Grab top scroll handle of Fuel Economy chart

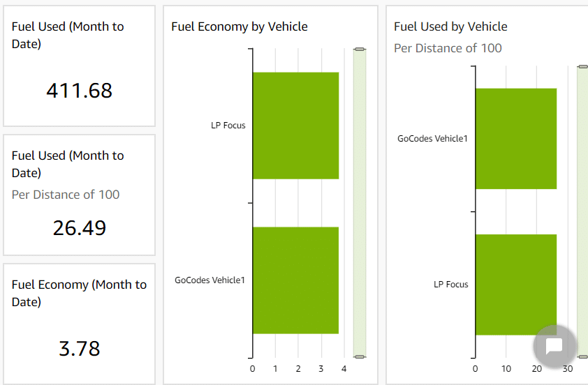pyautogui.click(x=360, y=50)
